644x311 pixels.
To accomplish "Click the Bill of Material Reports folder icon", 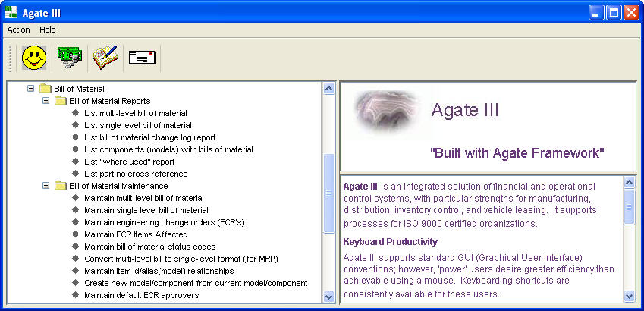I will 61,101.
